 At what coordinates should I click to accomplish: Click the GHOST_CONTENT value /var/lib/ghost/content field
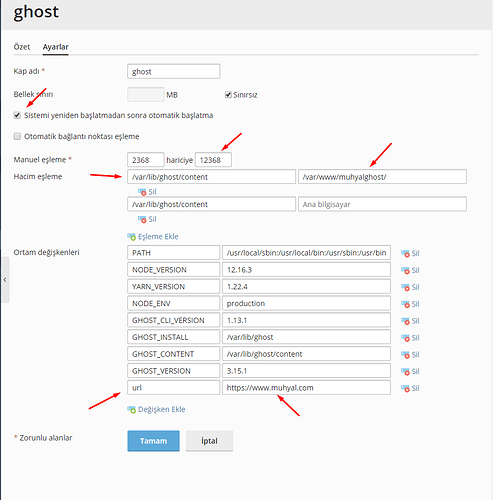click(x=306, y=354)
